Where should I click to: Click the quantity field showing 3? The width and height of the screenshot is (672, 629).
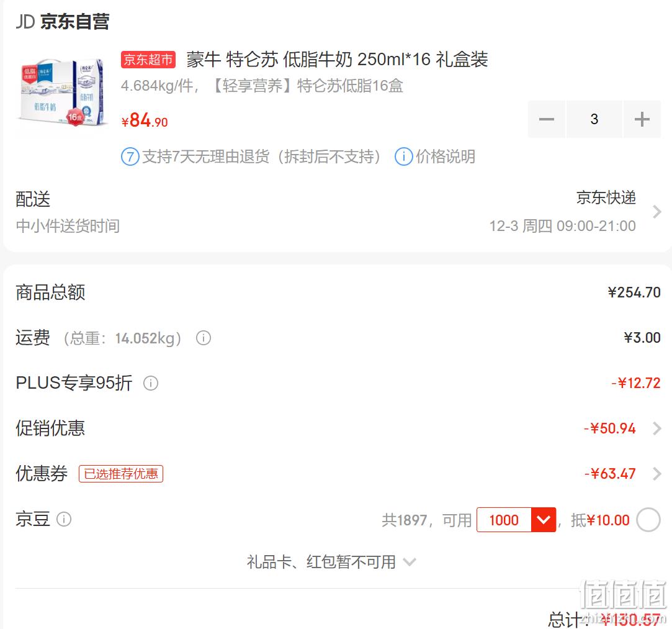[x=594, y=119]
